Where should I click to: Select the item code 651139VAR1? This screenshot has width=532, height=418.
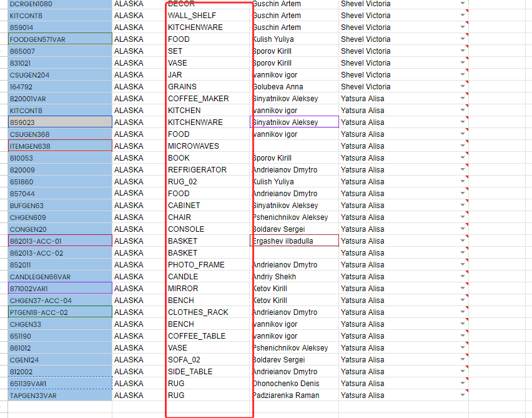(x=60, y=384)
